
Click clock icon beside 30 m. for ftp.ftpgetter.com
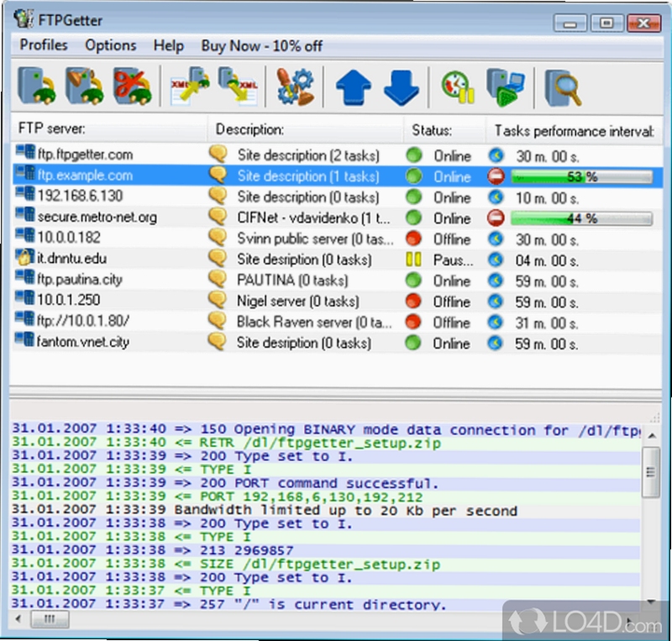496,155
